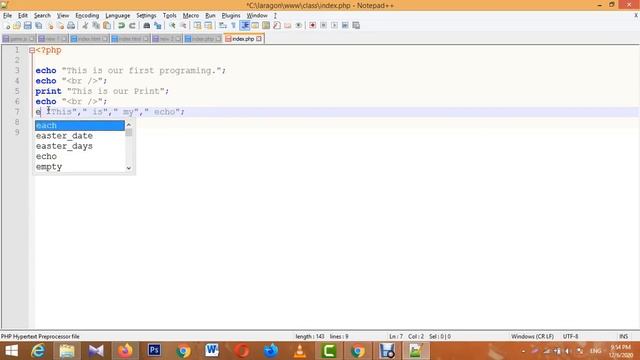Open Internet Explorer from taskbar

pos(38,351)
